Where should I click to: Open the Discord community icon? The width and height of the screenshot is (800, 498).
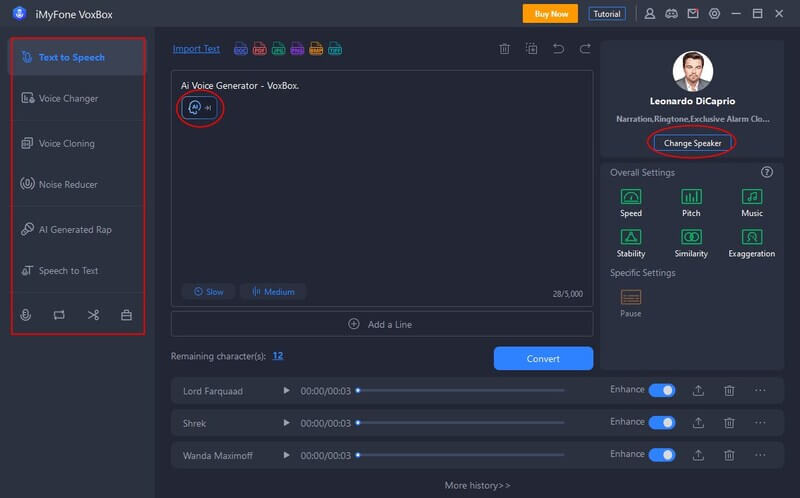point(671,14)
